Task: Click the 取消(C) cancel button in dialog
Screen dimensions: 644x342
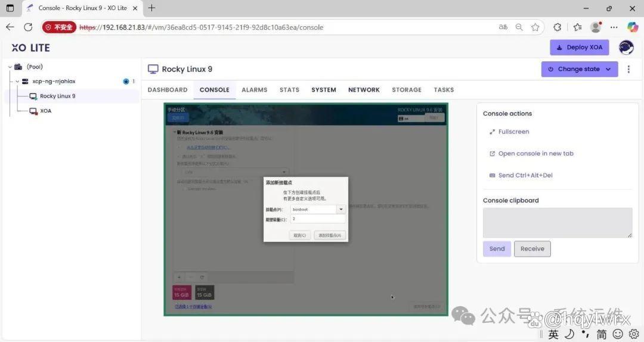Action: pyautogui.click(x=300, y=235)
